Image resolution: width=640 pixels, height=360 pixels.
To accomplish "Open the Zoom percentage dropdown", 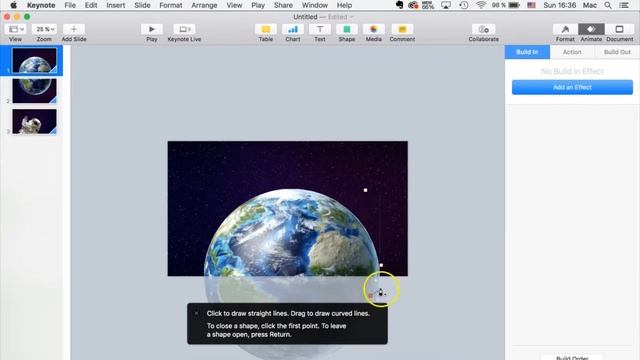I will coord(44,29).
